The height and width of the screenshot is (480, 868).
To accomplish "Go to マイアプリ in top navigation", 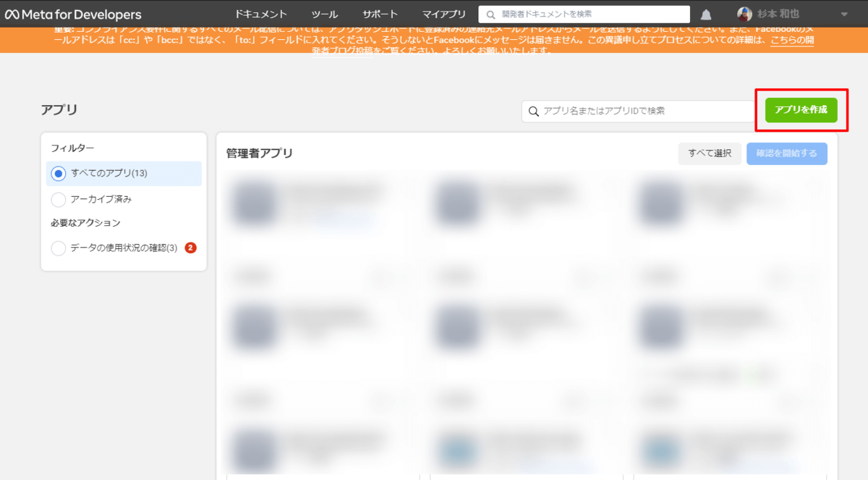I will tap(444, 14).
